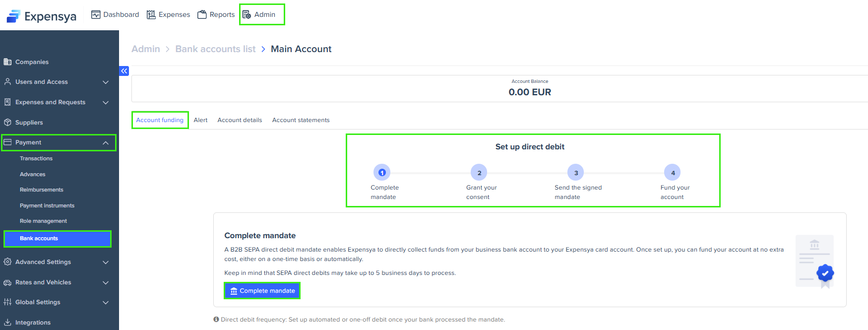Click the Advanced Settings gear icon
The image size is (868, 330).
7,262
